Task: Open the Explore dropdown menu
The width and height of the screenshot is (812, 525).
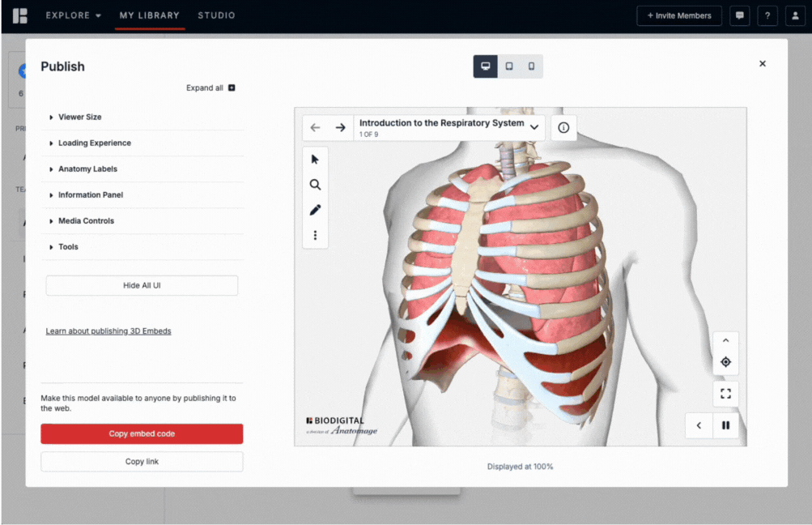Action: click(x=73, y=15)
